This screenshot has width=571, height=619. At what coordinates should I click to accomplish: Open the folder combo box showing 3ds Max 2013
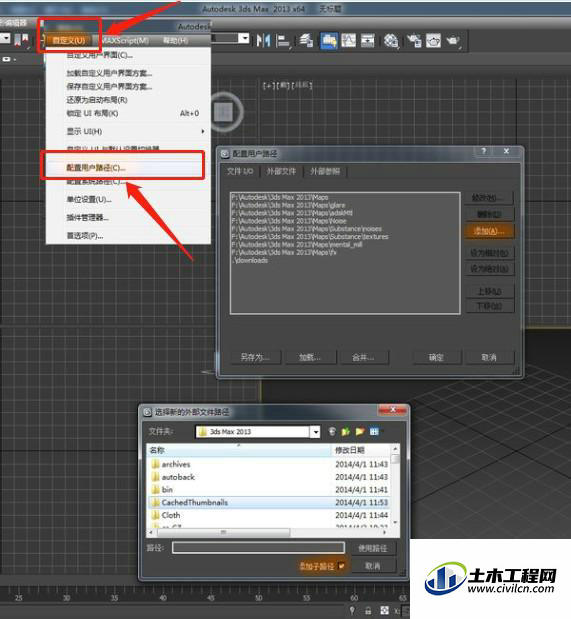click(x=257, y=431)
